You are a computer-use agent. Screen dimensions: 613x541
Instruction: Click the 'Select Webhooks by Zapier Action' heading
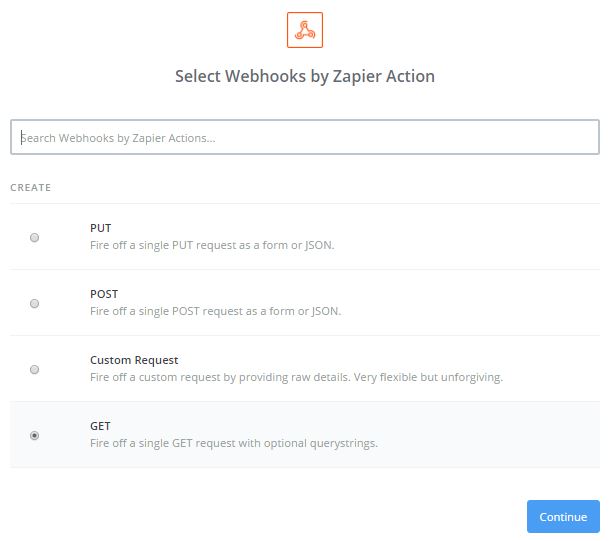(x=305, y=76)
